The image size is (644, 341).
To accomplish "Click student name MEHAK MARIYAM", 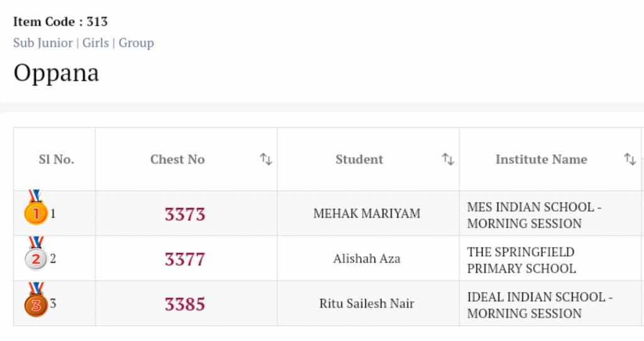I will click(367, 214).
